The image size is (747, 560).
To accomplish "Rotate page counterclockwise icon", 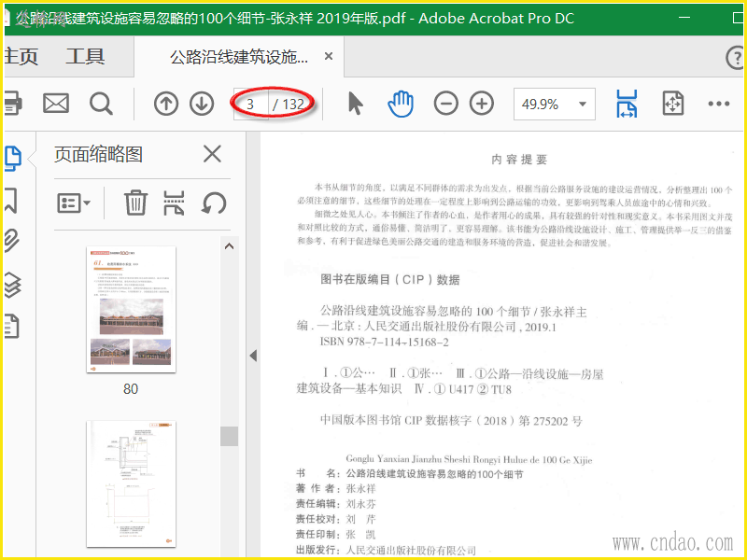I will point(214,203).
